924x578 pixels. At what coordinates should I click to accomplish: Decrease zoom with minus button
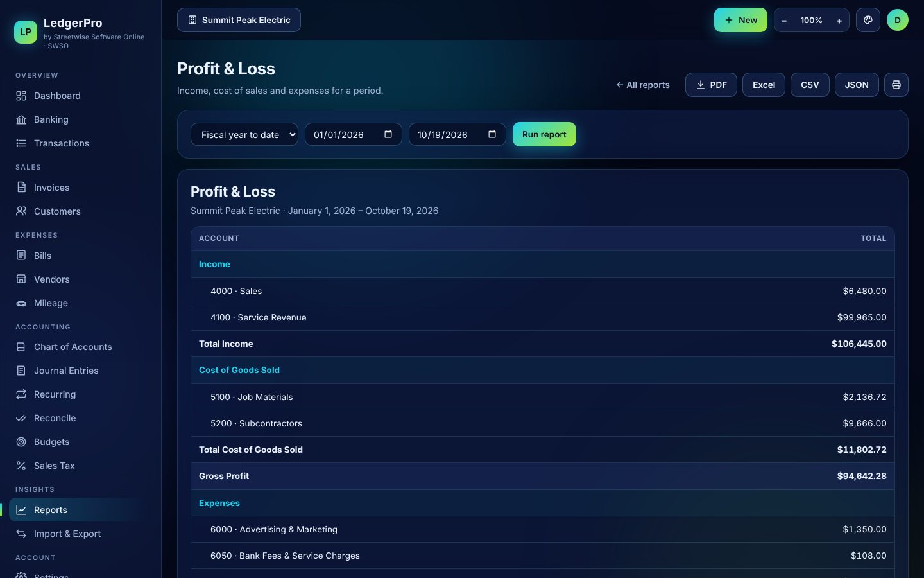tap(784, 21)
